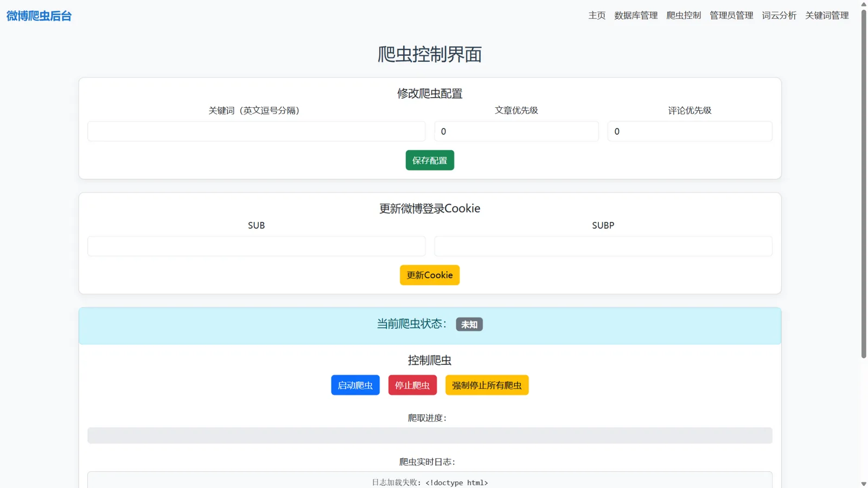Go to 主页 in the navbar
Image resolution: width=868 pixels, height=488 pixels.
coord(597,16)
